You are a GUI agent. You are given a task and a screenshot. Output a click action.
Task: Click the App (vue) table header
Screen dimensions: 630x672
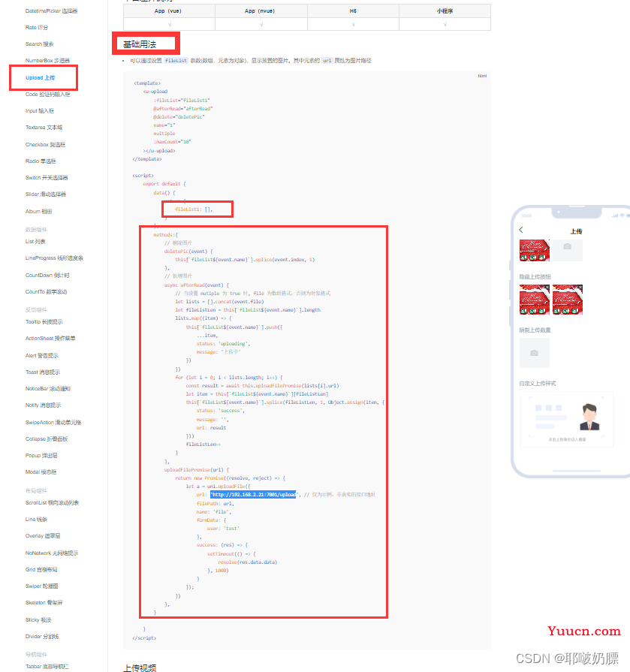[168, 11]
